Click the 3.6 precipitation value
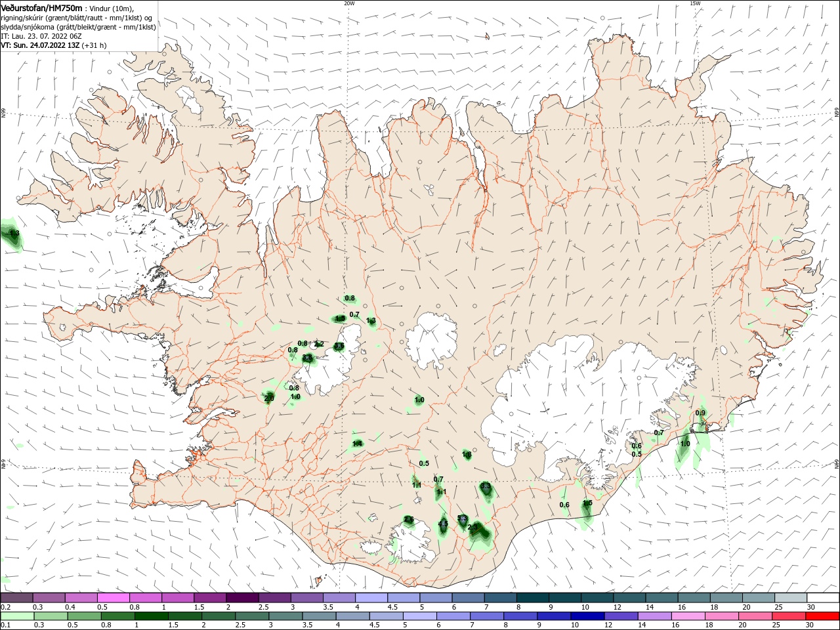The width and height of the screenshot is (840, 630). point(339,346)
